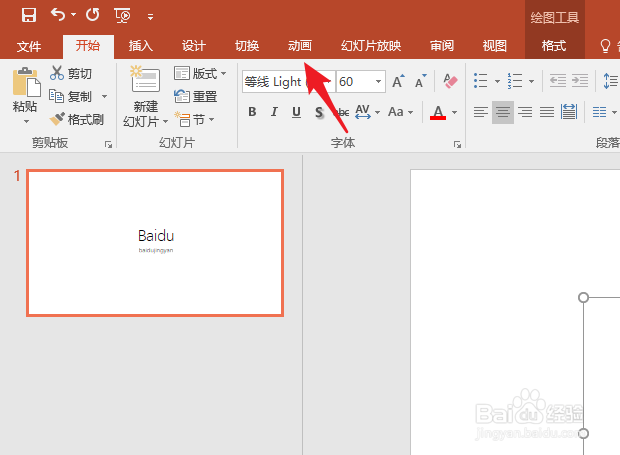Click the 复制 button

(x=70, y=96)
